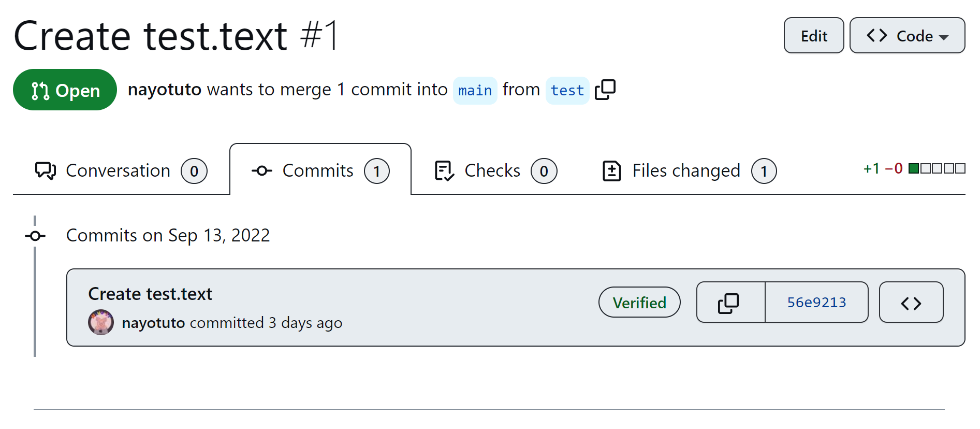The width and height of the screenshot is (980, 429).
Task: Click the main base branch link
Action: (x=475, y=91)
